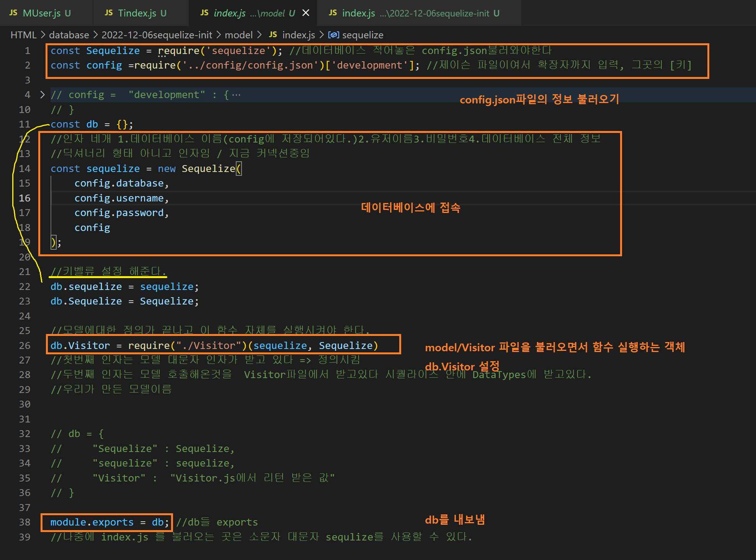Image resolution: width=756 pixels, height=560 pixels.
Task: Click the JS icon on the Tindex.js tab
Action: [x=109, y=13]
